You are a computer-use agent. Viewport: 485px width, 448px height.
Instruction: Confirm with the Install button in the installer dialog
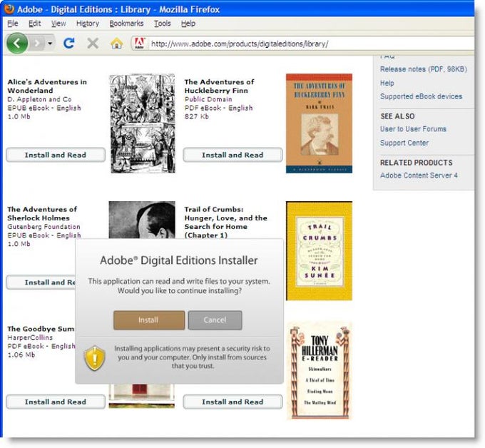149,320
